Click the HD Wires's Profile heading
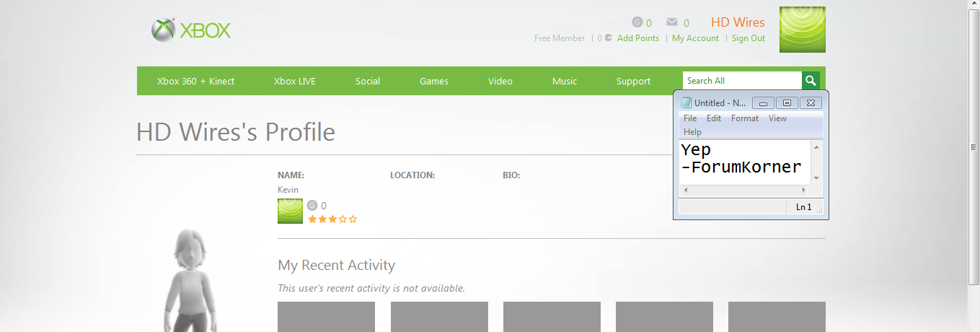This screenshot has width=980, height=332. point(236,132)
